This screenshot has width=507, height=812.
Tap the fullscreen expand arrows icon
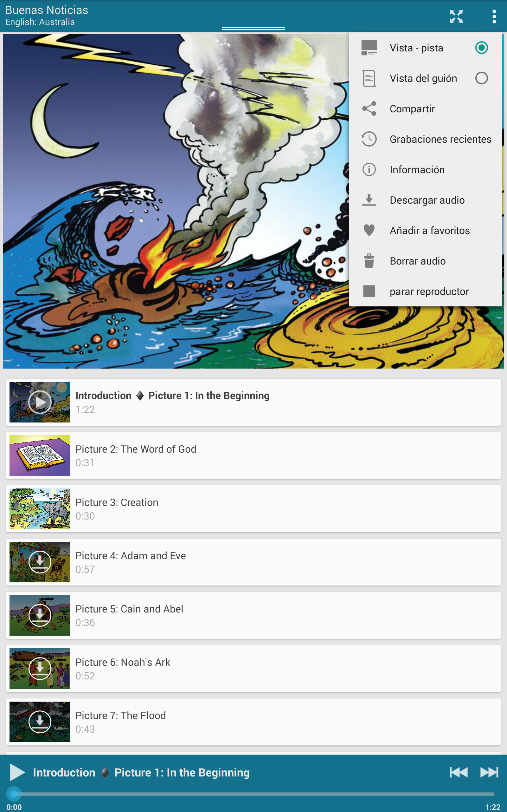pyautogui.click(x=456, y=16)
